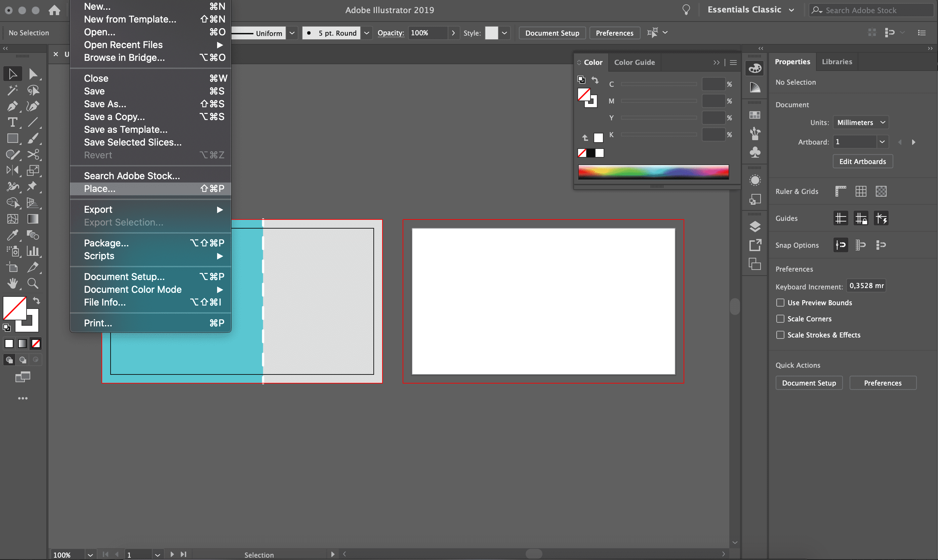938x560 pixels.
Task: Switch to the Color Guide tab
Action: pos(634,62)
